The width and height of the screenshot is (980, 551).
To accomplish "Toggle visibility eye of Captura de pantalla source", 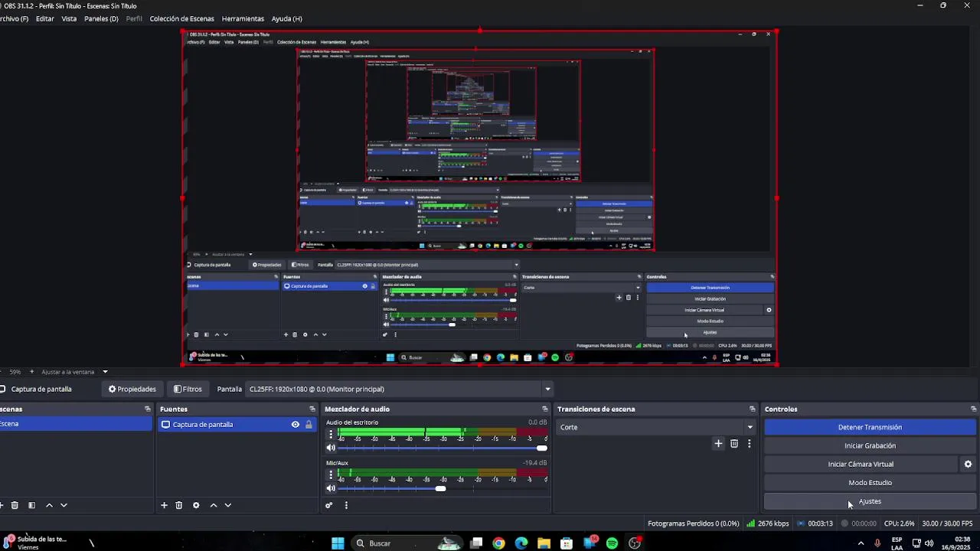I will point(296,425).
